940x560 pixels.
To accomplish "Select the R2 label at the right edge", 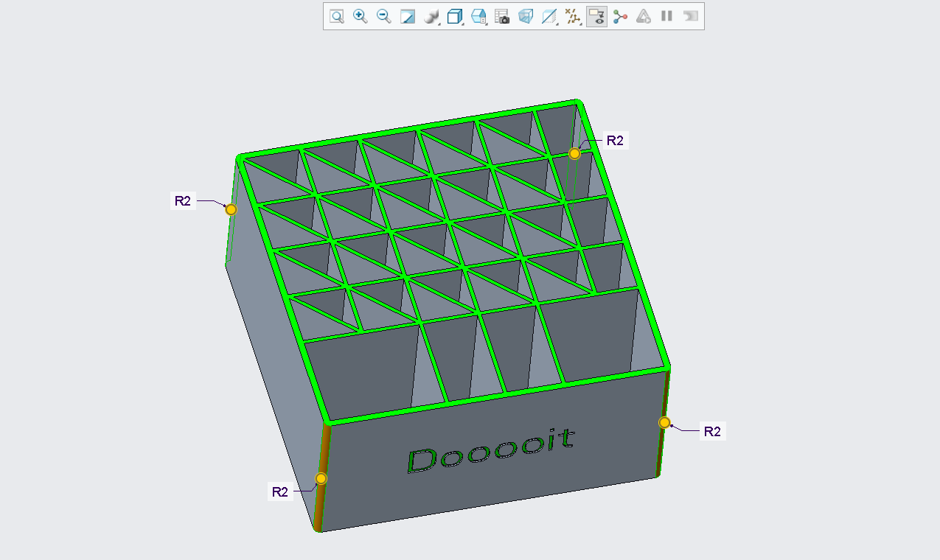I will [x=712, y=432].
